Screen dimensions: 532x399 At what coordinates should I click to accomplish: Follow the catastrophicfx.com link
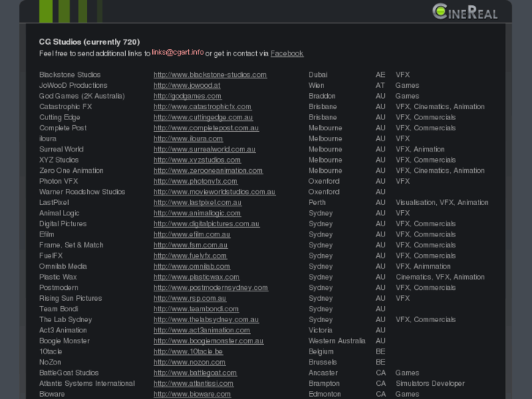(x=203, y=107)
